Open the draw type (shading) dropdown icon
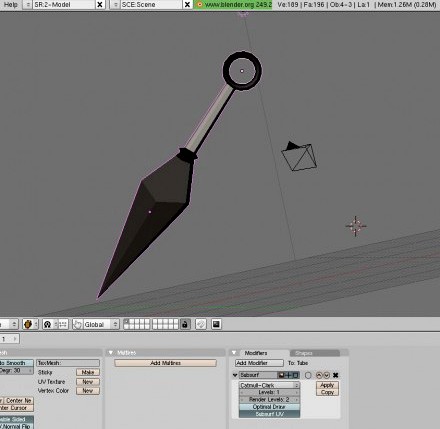The width and height of the screenshot is (440, 429). click(x=30, y=324)
